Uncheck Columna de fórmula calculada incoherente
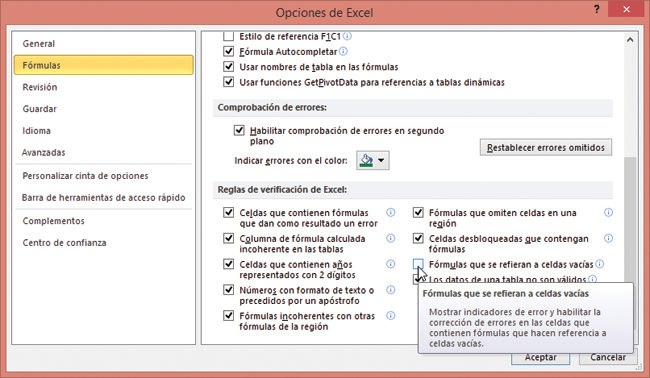The height and width of the screenshot is (378, 650). pos(228,238)
